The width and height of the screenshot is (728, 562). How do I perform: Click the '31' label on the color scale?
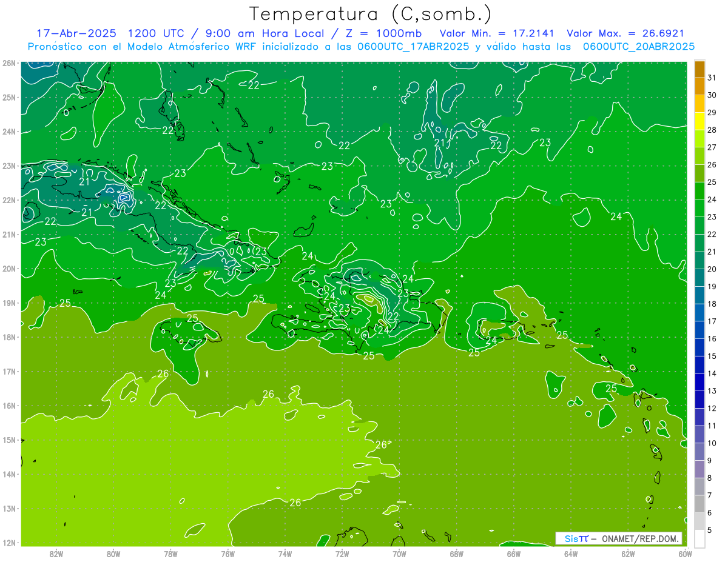712,78
